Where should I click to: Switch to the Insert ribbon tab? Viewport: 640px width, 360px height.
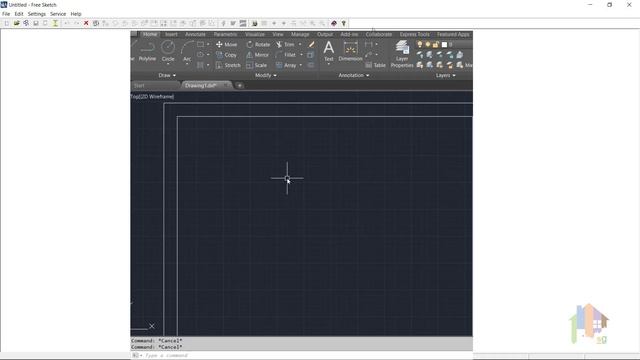(171, 34)
